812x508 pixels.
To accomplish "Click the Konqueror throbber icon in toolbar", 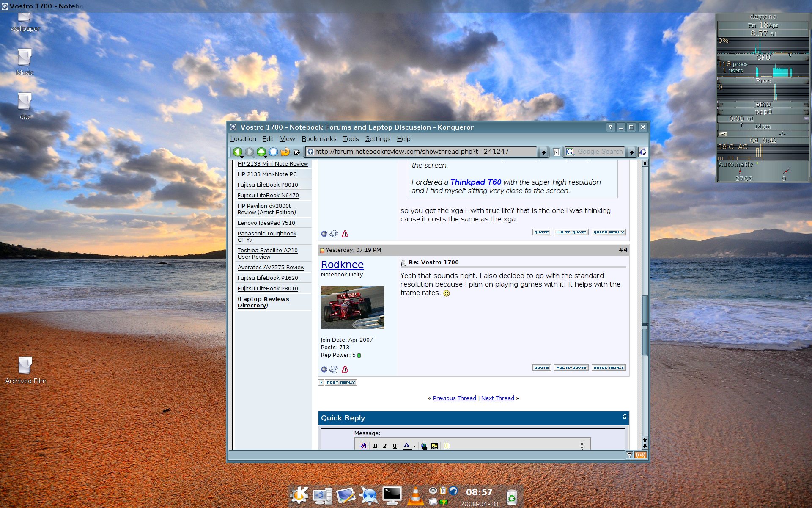I will pos(643,152).
